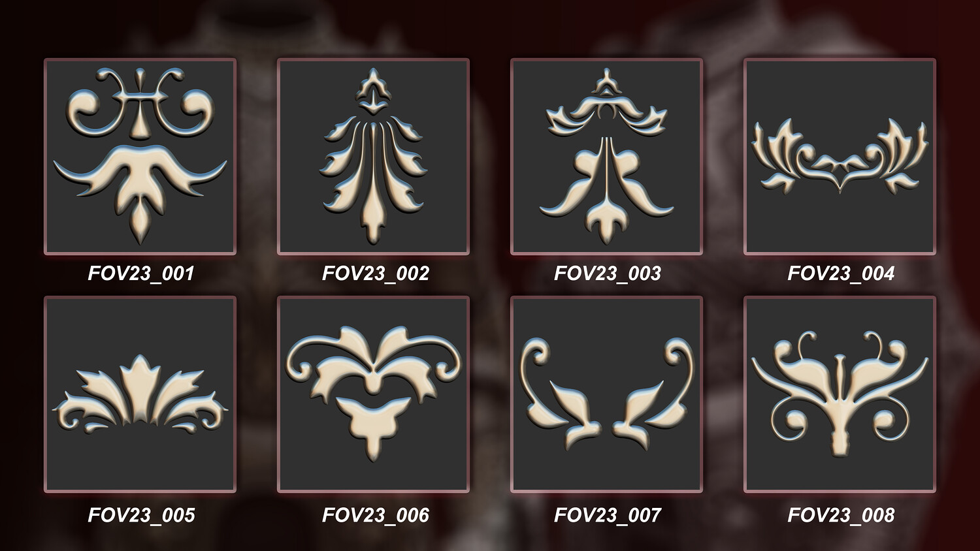Select the FOV23_003 ornament thumbnail

[606, 157]
